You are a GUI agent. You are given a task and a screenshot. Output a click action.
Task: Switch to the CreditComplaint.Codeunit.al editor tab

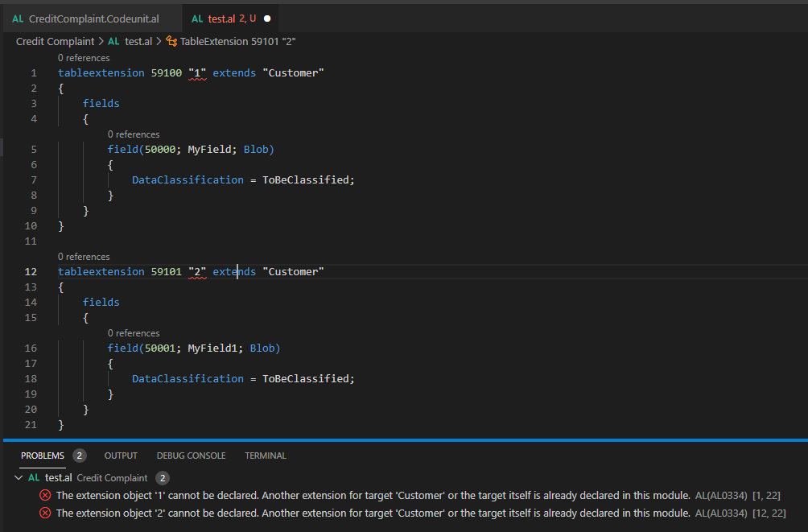coord(93,18)
